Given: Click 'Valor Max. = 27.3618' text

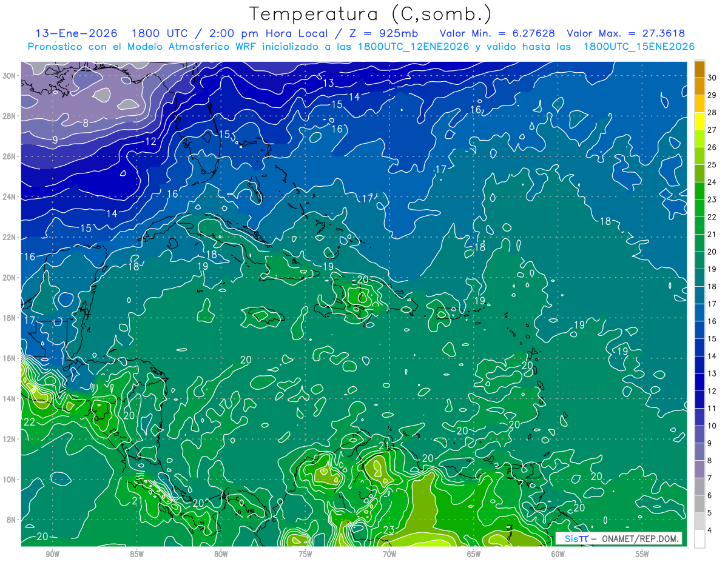Looking at the screenshot, I should point(626,33).
